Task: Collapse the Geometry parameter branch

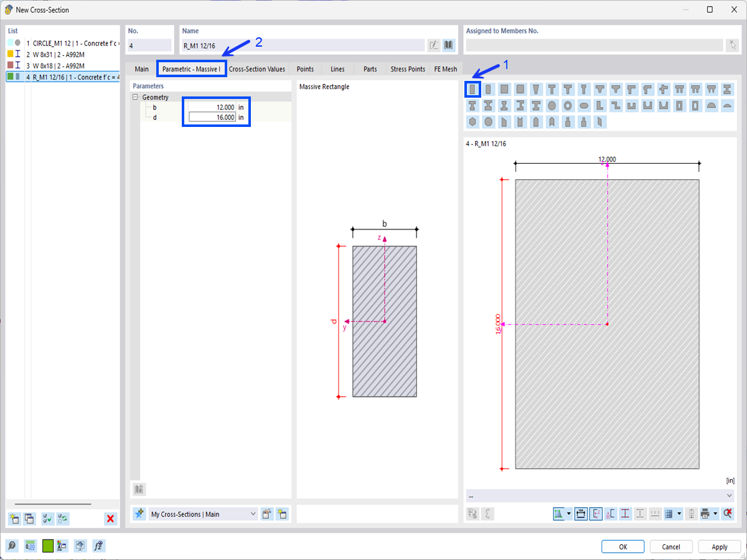Action: pyautogui.click(x=134, y=97)
